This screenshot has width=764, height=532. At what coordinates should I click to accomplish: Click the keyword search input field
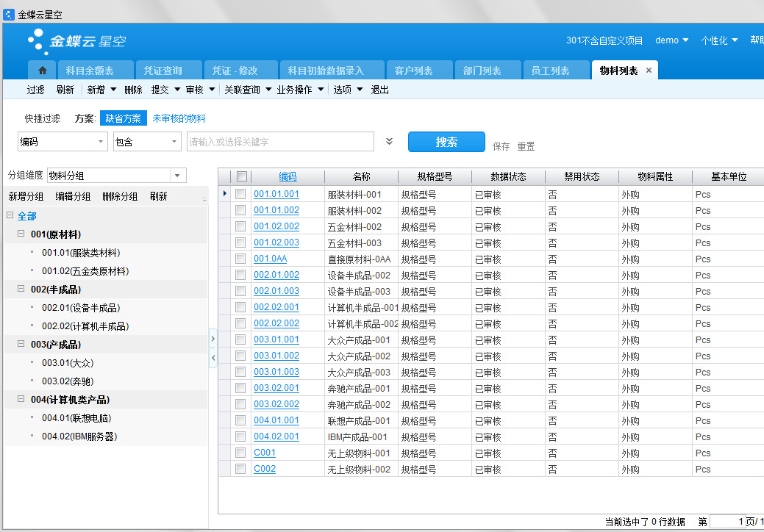(280, 142)
